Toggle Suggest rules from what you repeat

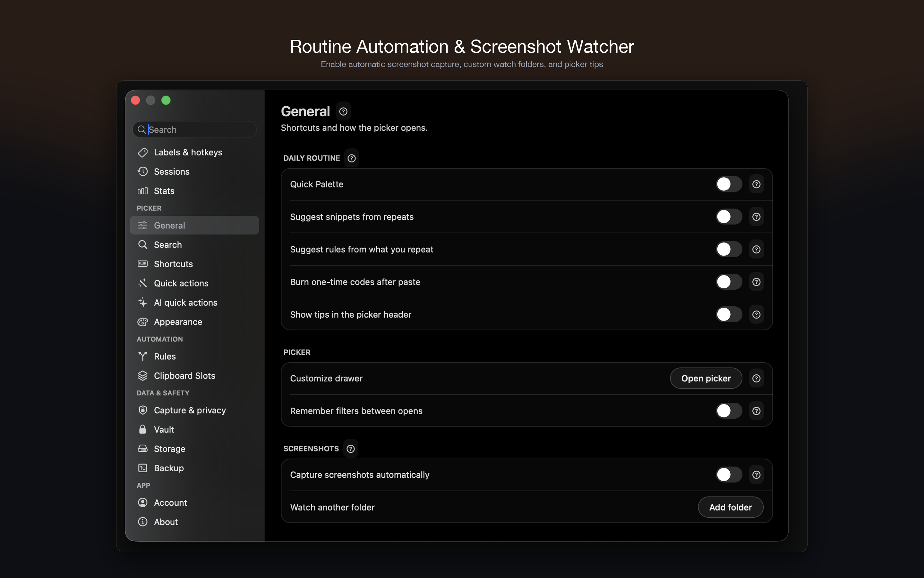(729, 249)
